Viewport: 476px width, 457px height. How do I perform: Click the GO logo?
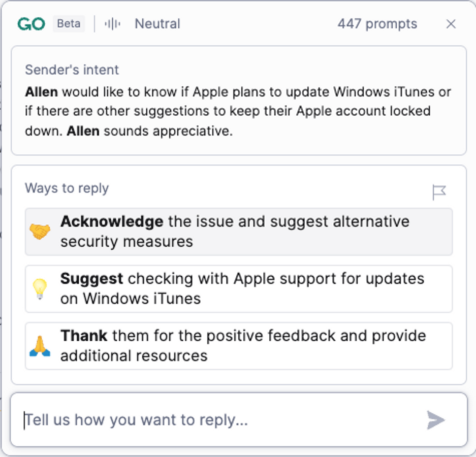pos(31,24)
